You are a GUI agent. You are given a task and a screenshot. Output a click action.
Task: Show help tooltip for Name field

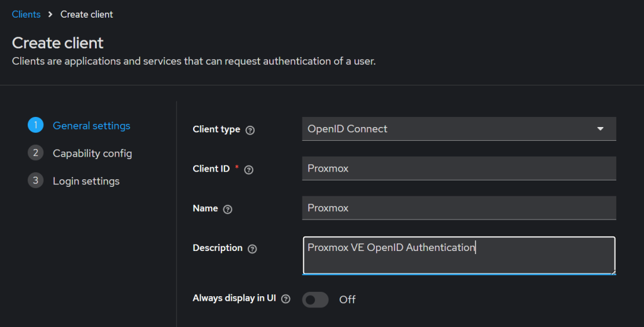click(228, 209)
